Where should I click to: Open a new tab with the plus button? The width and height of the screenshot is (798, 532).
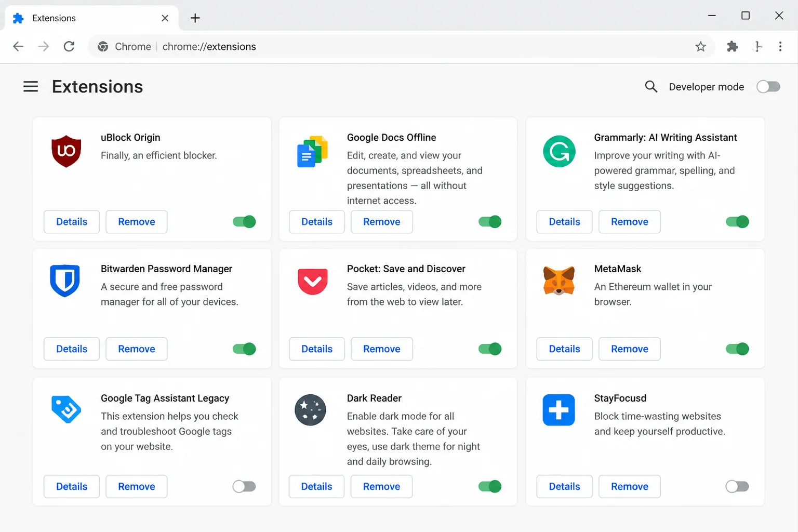click(x=195, y=18)
